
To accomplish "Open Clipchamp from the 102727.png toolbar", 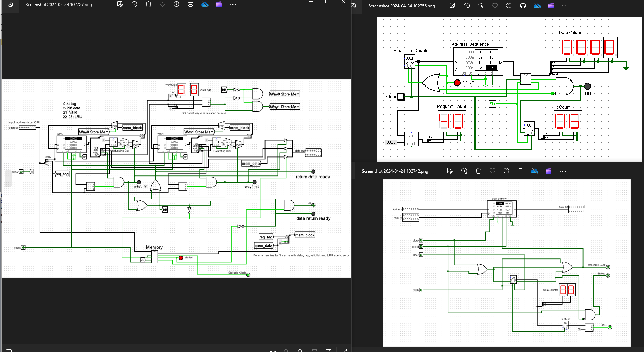I will [219, 5].
